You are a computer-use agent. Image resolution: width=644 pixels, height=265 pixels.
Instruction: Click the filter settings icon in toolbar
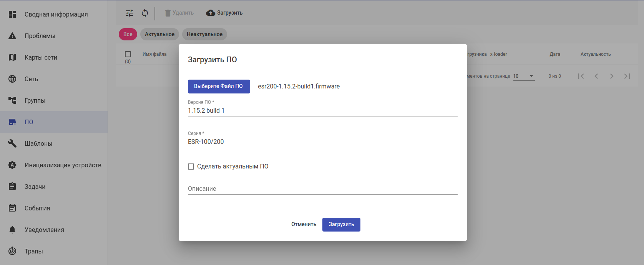point(129,13)
